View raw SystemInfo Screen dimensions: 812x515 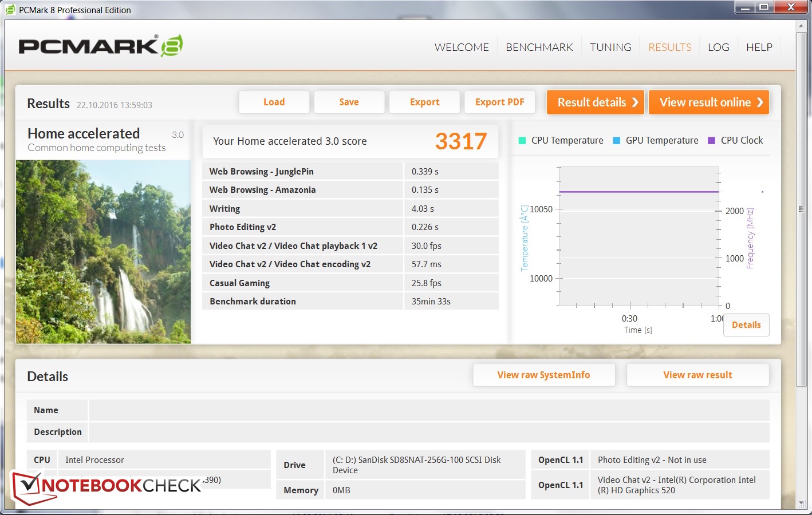[544, 375]
